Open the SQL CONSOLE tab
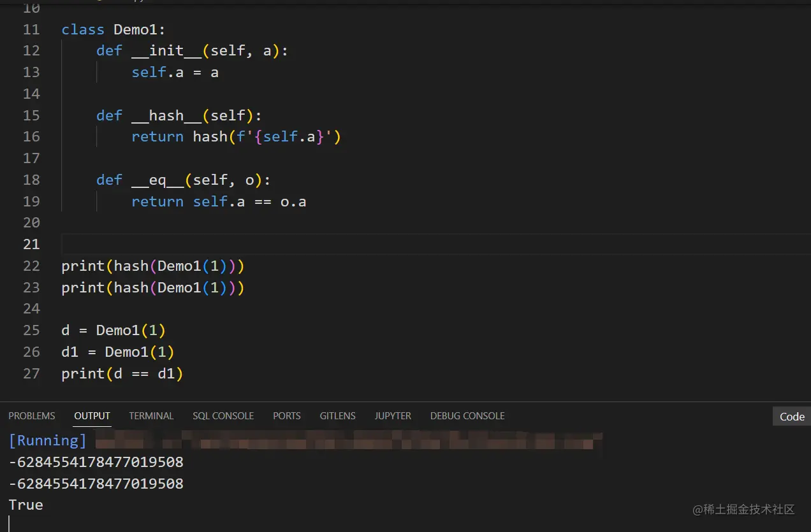This screenshot has width=811, height=532. [x=223, y=416]
